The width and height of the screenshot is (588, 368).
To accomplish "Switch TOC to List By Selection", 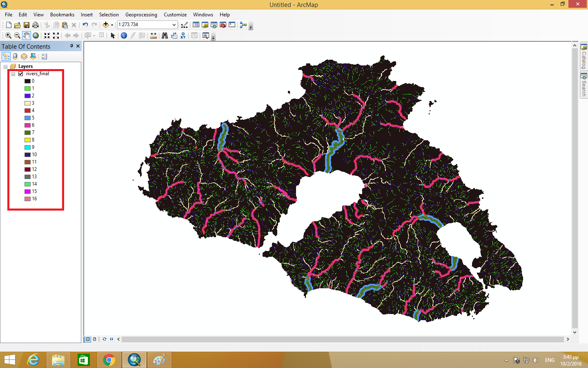I will pos(33,56).
